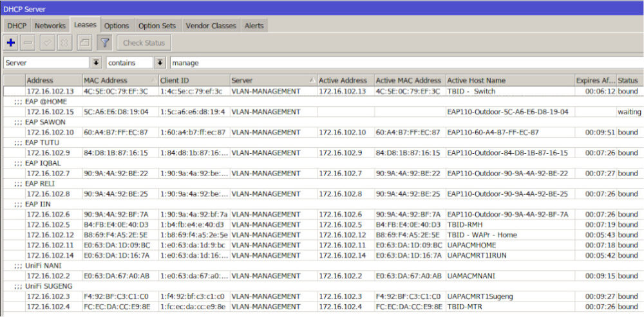The height and width of the screenshot is (317, 644).
Task: Sort by Active MAC Address column header
Action: tap(410, 80)
